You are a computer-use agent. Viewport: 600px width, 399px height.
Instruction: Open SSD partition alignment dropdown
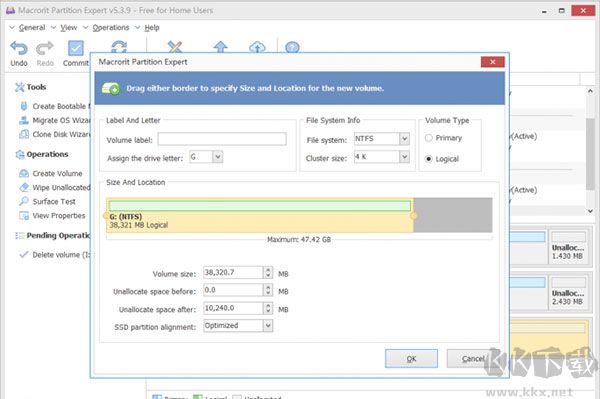(x=268, y=326)
